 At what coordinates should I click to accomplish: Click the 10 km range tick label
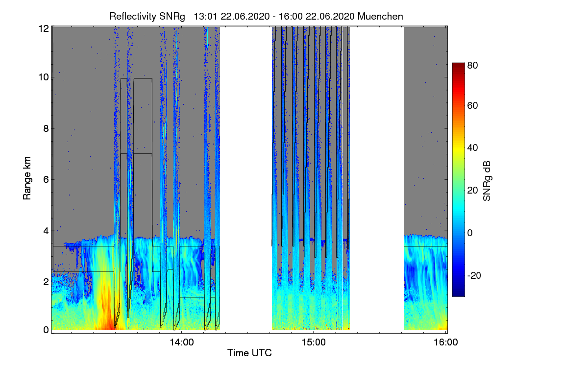click(x=44, y=77)
